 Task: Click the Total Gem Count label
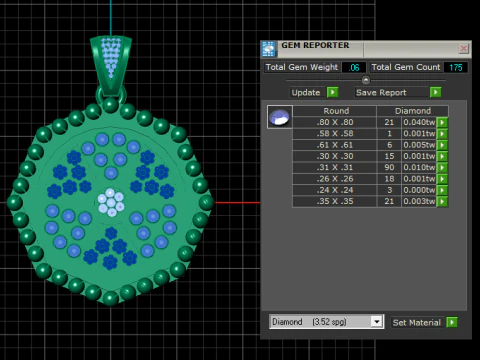(x=406, y=67)
